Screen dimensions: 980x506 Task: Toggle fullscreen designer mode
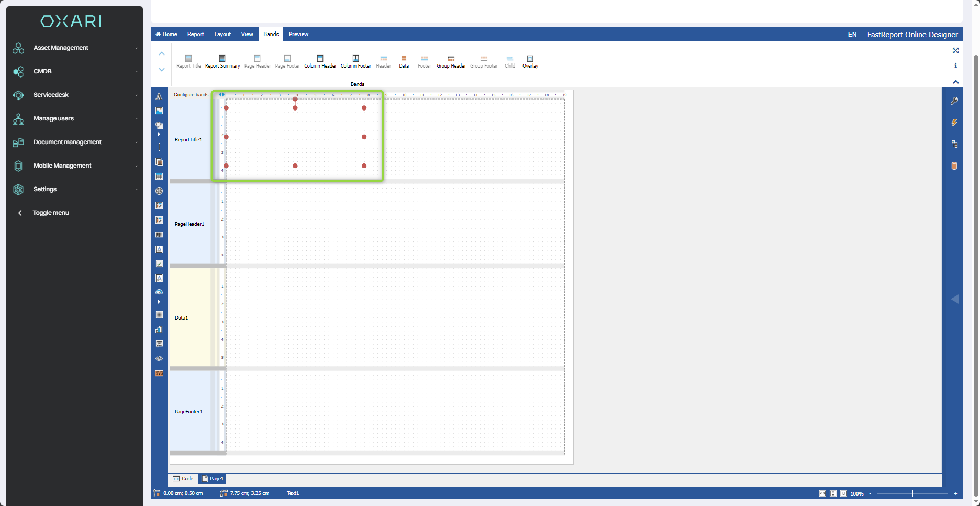pos(955,51)
